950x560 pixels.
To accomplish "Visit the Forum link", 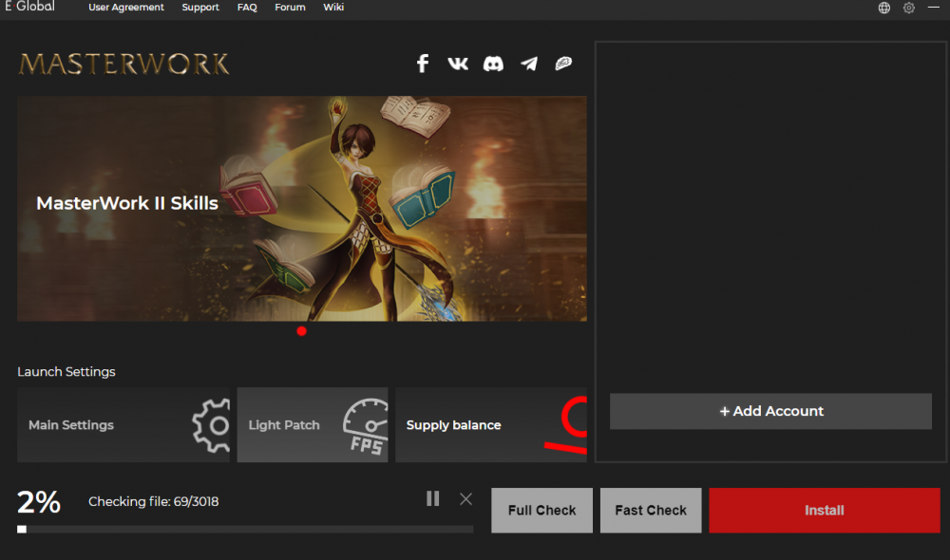I will coord(290,8).
